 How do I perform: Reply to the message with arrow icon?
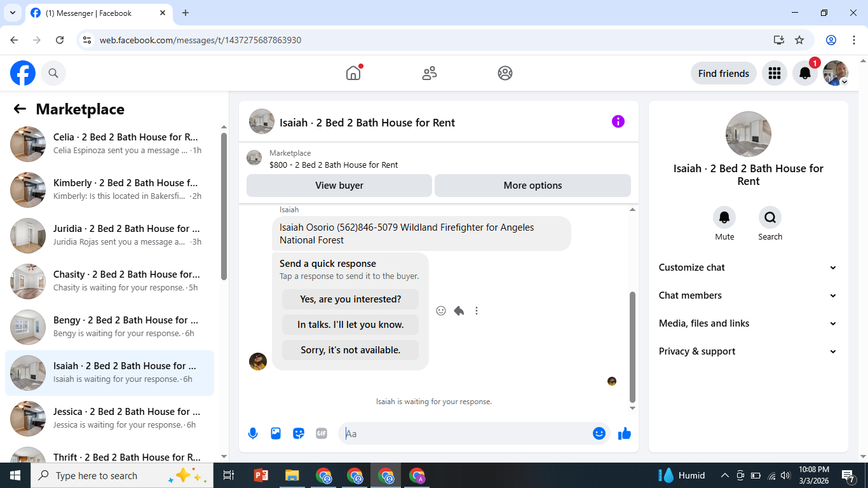click(459, 311)
